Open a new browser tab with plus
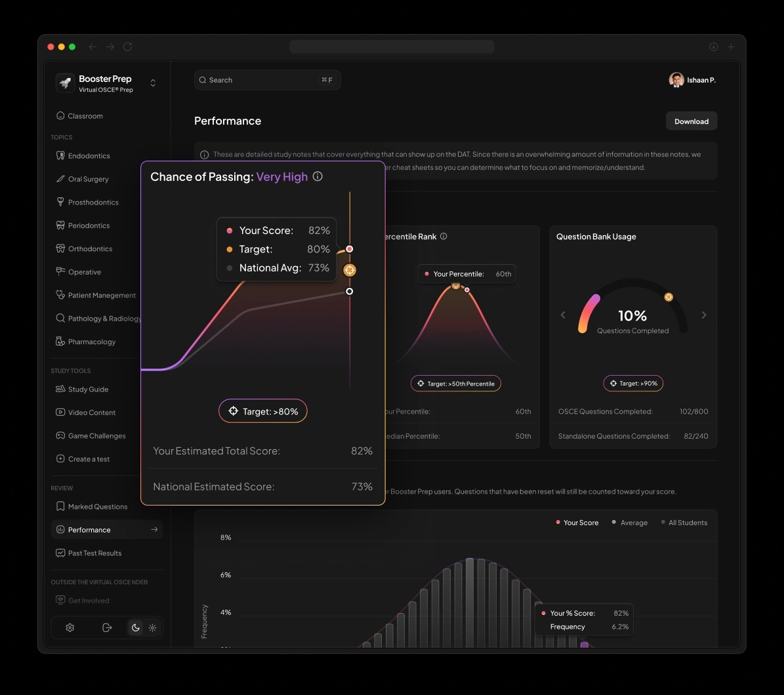 (x=731, y=47)
